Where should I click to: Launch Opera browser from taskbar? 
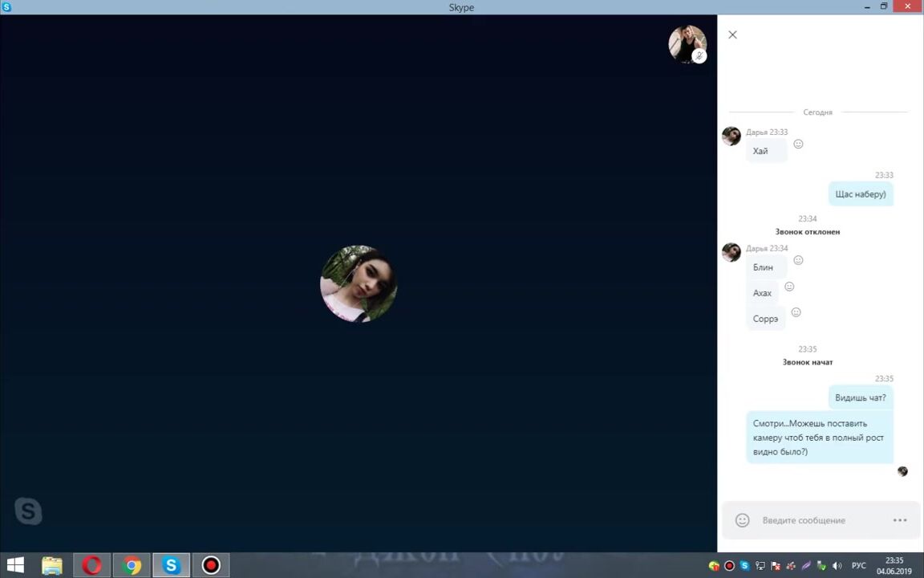(x=91, y=565)
